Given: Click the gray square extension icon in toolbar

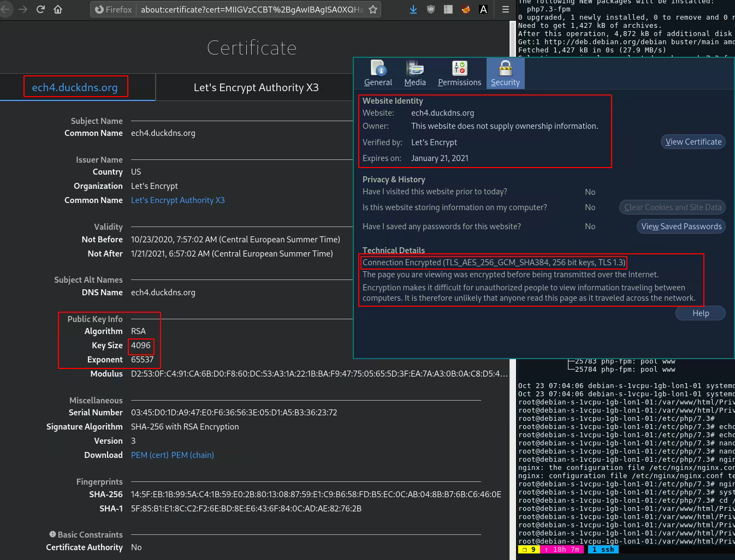Looking at the screenshot, I should pos(448,9).
